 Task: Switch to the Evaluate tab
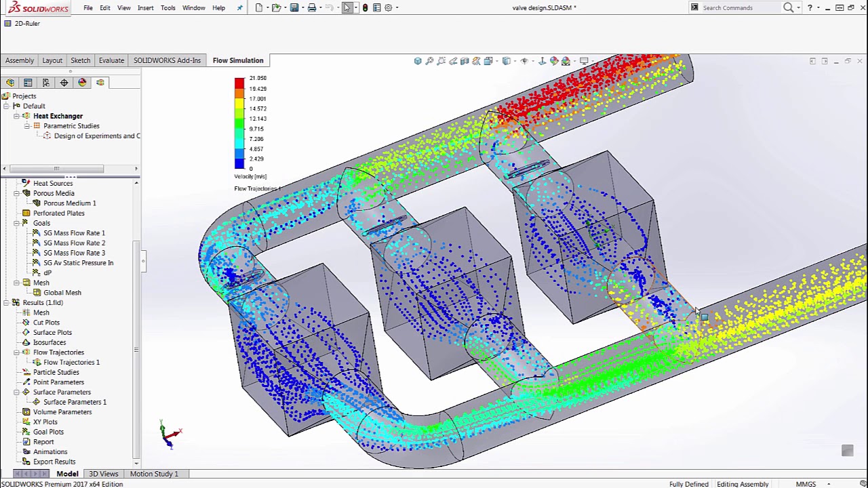click(x=111, y=60)
